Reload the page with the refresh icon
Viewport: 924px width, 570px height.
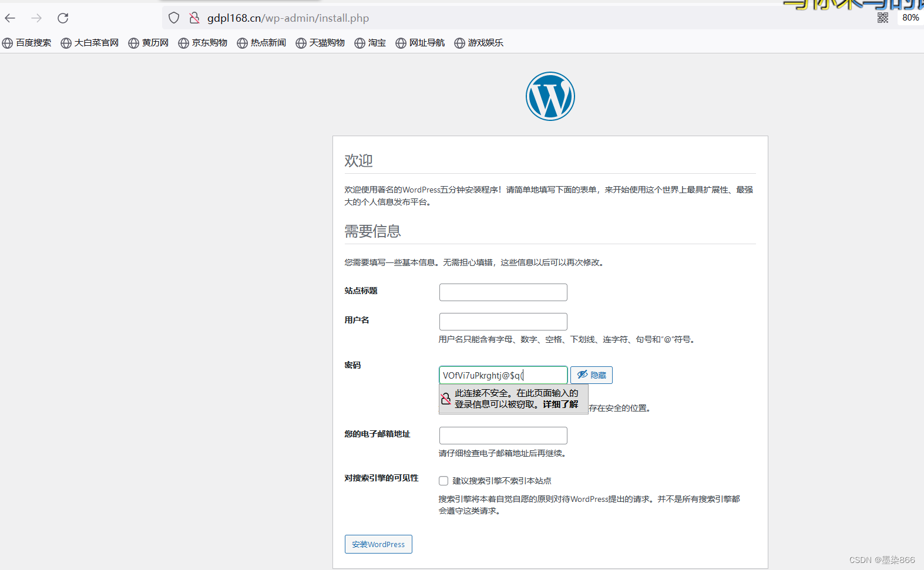point(63,18)
